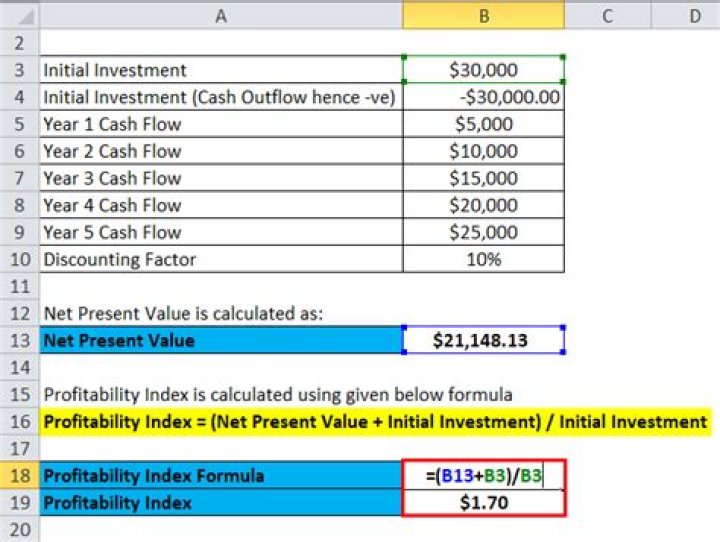This screenshot has height=542, width=720.
Task: Click the 10% discount rate cell
Action: coord(484,260)
